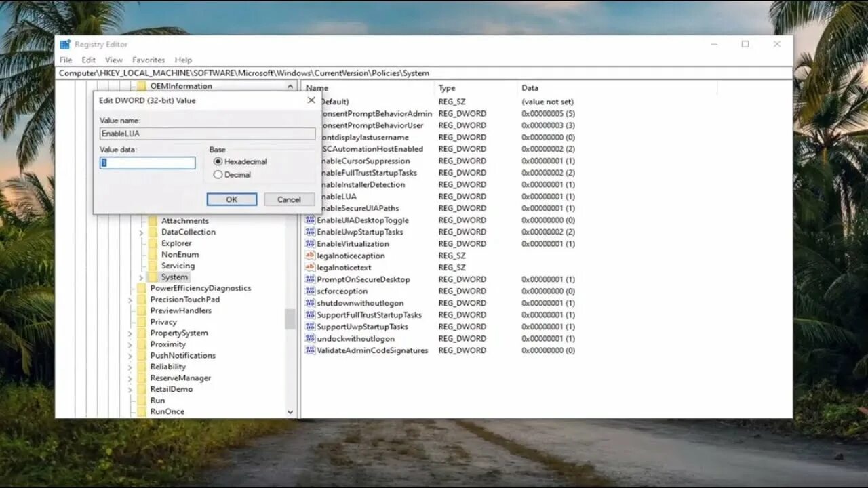Screen dimensions: 868x488
Task: Select the Servicing key in tree
Action: 178,266
